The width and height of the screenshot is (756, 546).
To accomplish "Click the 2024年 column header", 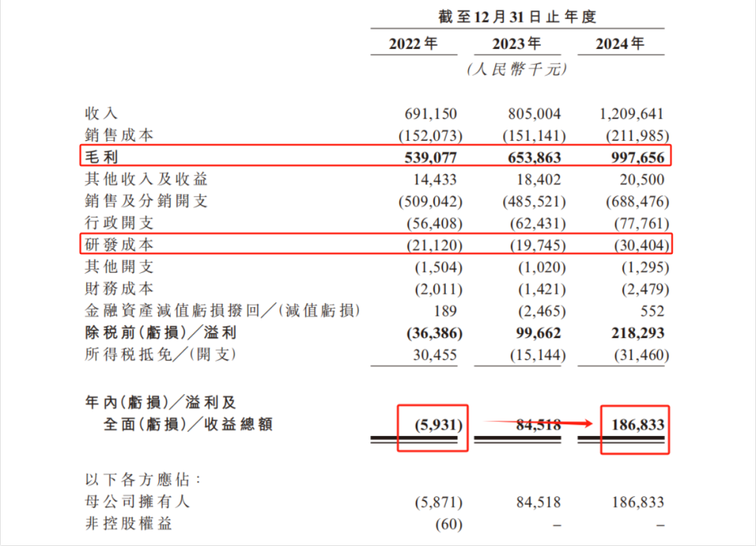I will [x=620, y=43].
